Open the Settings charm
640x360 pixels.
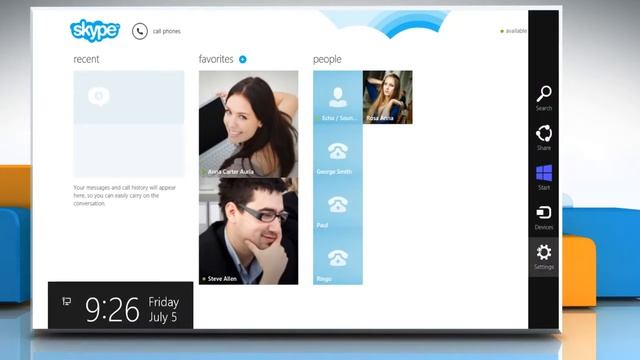(544, 257)
